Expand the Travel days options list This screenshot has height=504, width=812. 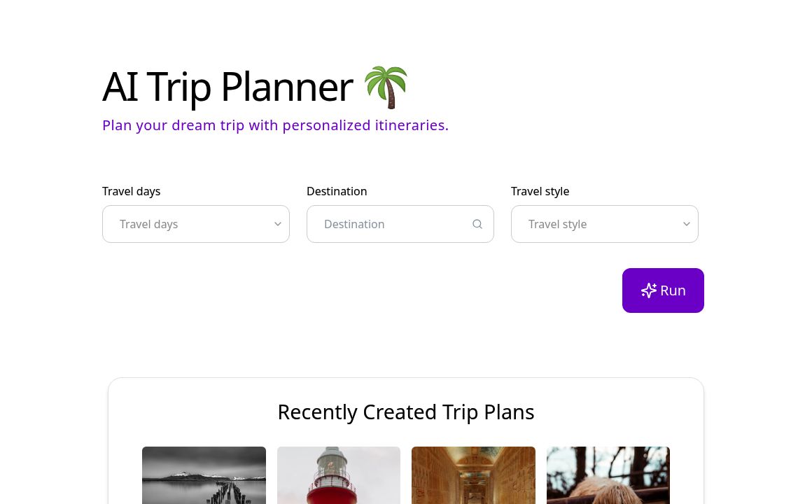point(196,224)
